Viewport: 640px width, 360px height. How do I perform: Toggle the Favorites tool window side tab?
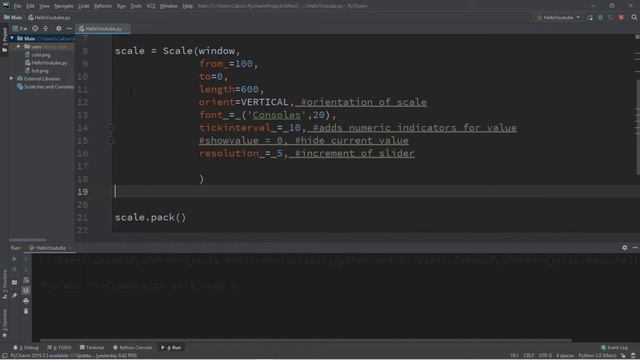coord(4,324)
